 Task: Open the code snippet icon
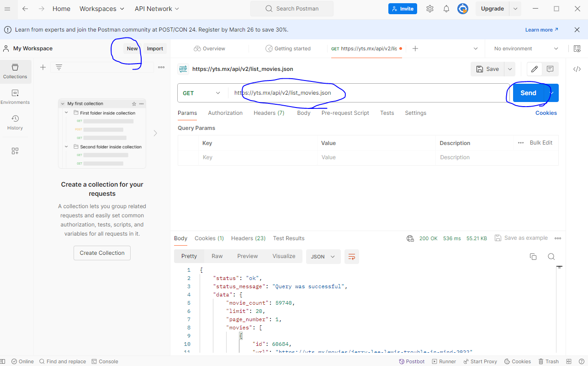[x=577, y=69]
